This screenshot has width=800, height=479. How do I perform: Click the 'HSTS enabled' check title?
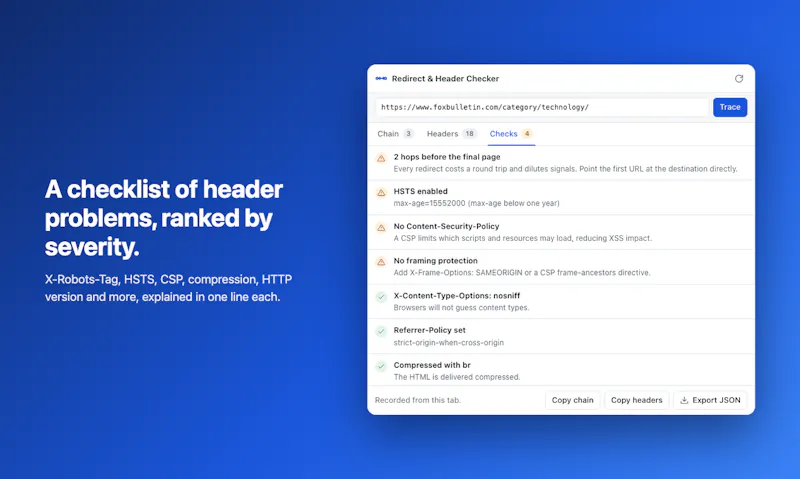pyautogui.click(x=420, y=191)
